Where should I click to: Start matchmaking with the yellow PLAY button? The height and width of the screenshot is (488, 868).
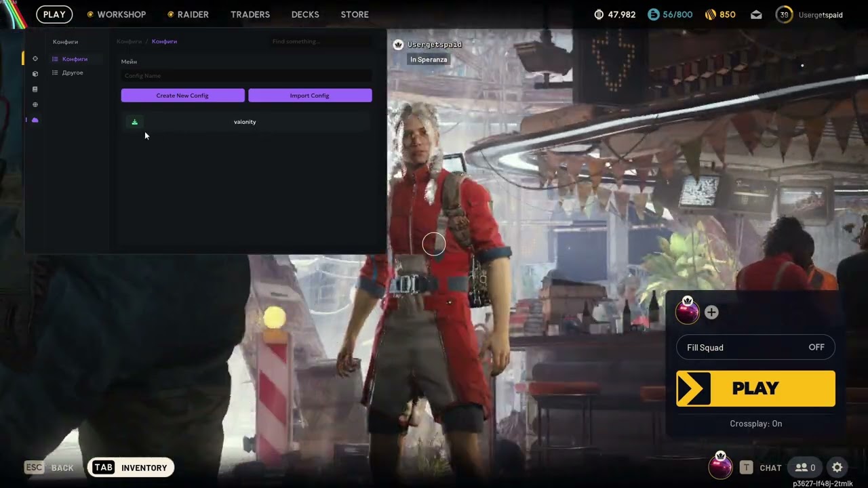pyautogui.click(x=755, y=388)
